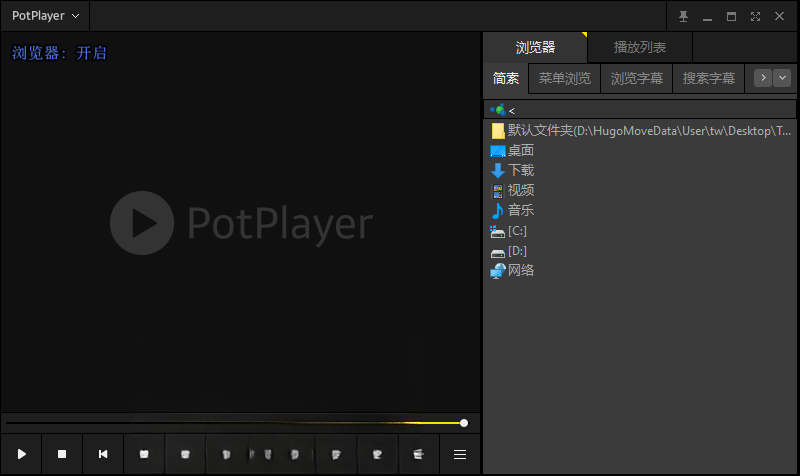Screen dimensions: 800x476
Task: Open the 视频 videos entry
Action: click(512, 190)
